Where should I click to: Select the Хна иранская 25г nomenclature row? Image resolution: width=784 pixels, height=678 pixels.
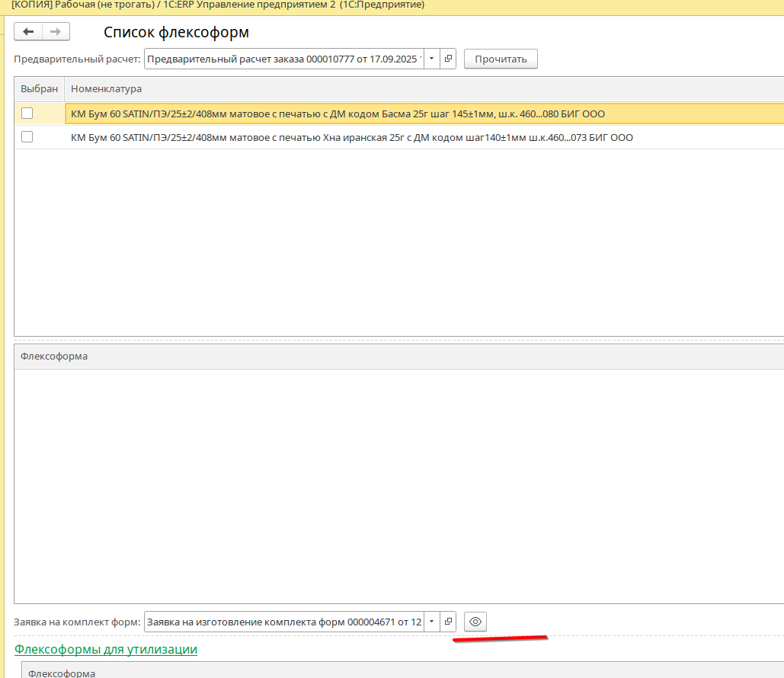pyautogui.click(x=351, y=137)
